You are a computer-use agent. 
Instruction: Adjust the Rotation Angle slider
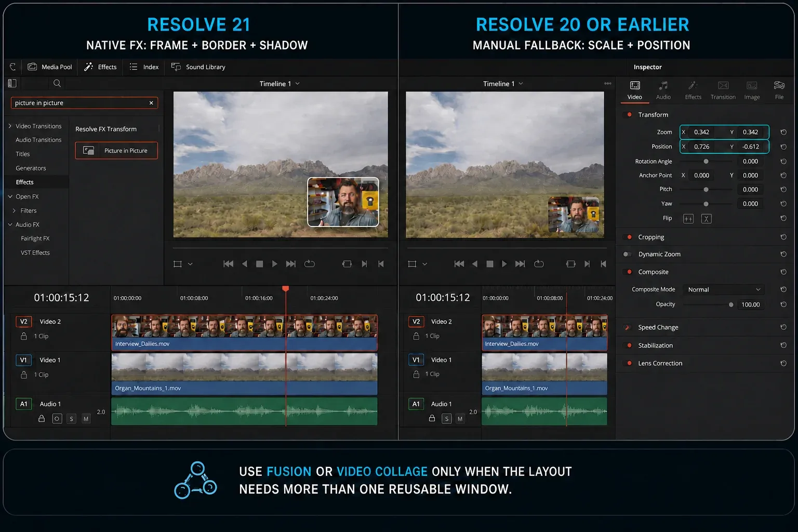[x=706, y=161]
